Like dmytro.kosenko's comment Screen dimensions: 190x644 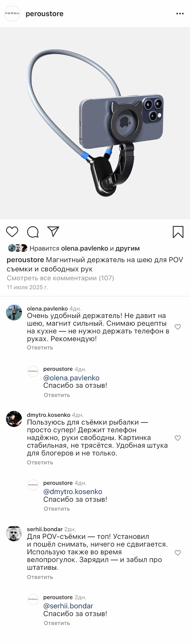click(178, 438)
